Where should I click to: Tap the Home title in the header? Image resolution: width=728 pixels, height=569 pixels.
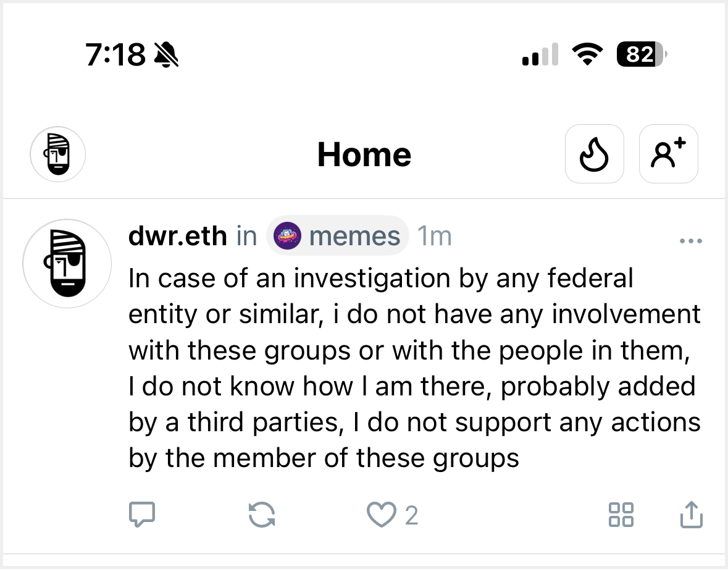[x=364, y=154]
